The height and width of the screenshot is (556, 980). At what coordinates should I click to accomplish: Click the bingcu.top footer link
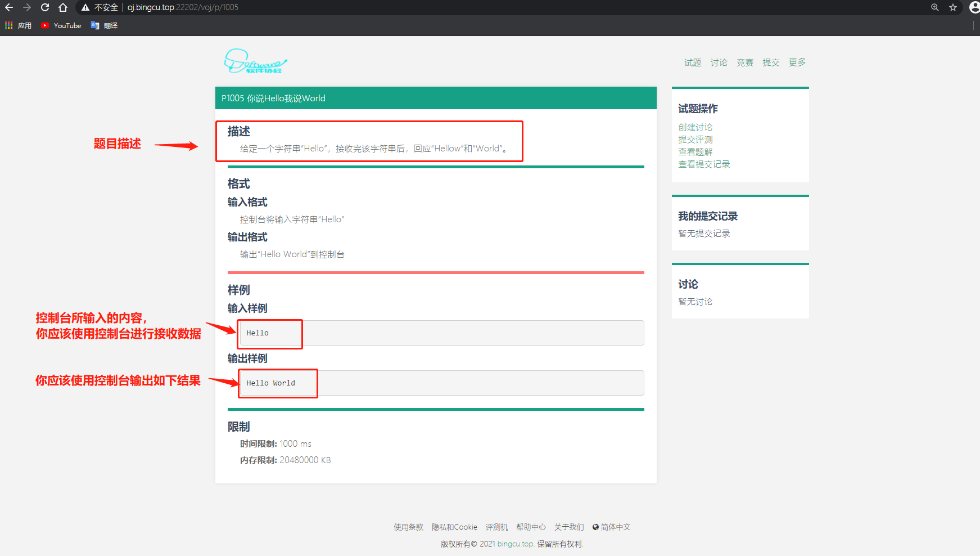pos(516,544)
